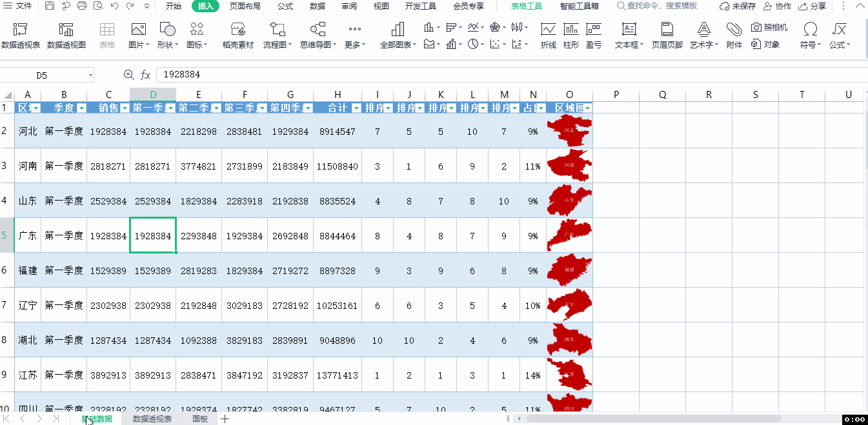This screenshot has width=868, height=425.
Task: Select all cells via corner triangle
Action: 7,94
